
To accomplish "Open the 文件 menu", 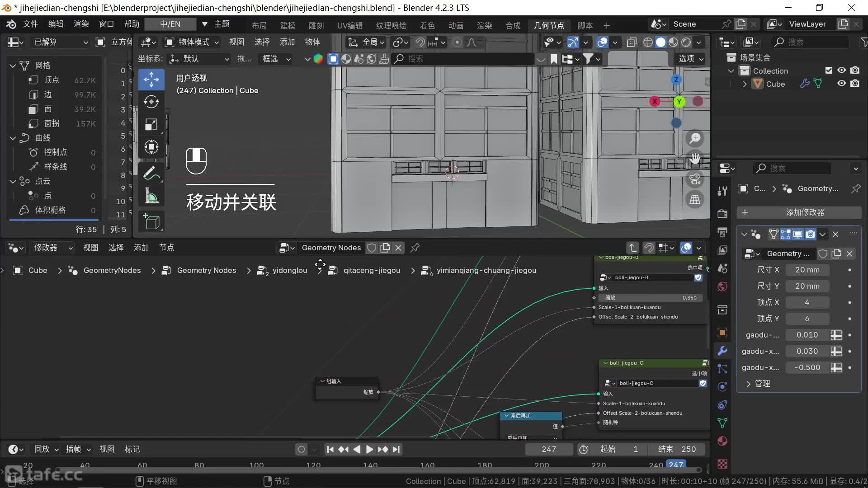I will (x=30, y=24).
